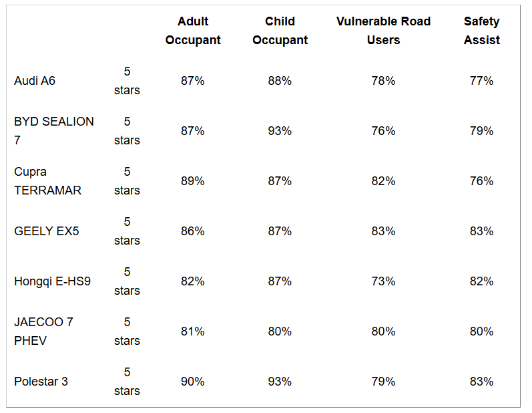
Task: Select the Vulnerable Road Users header
Action: 383,31
